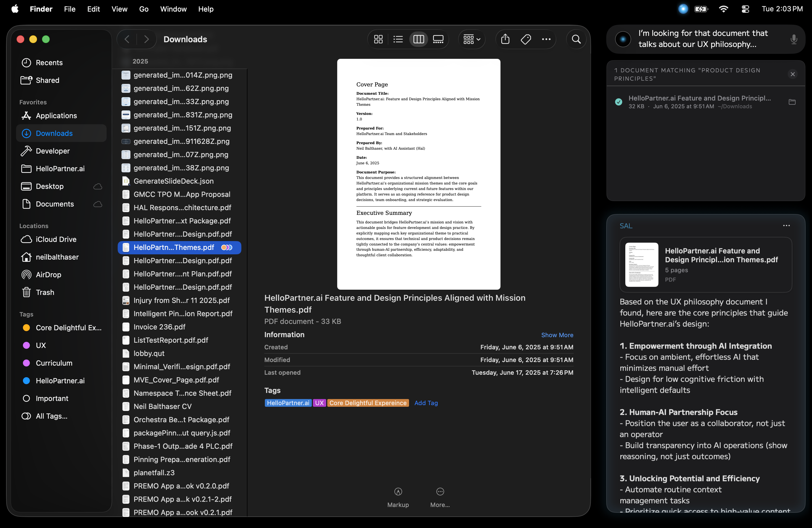Click the blue assistant orb in menu bar
This screenshot has width=812, height=528.
click(x=683, y=9)
